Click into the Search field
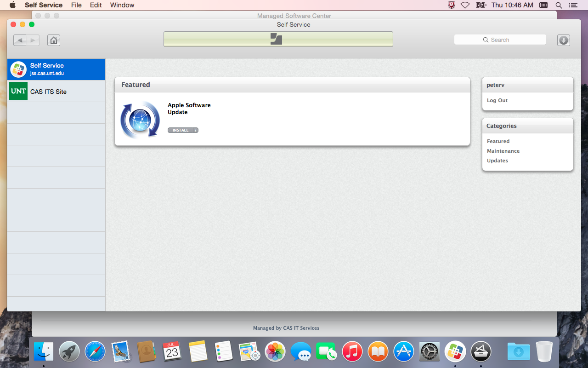The width and height of the screenshot is (588, 368). (500, 40)
